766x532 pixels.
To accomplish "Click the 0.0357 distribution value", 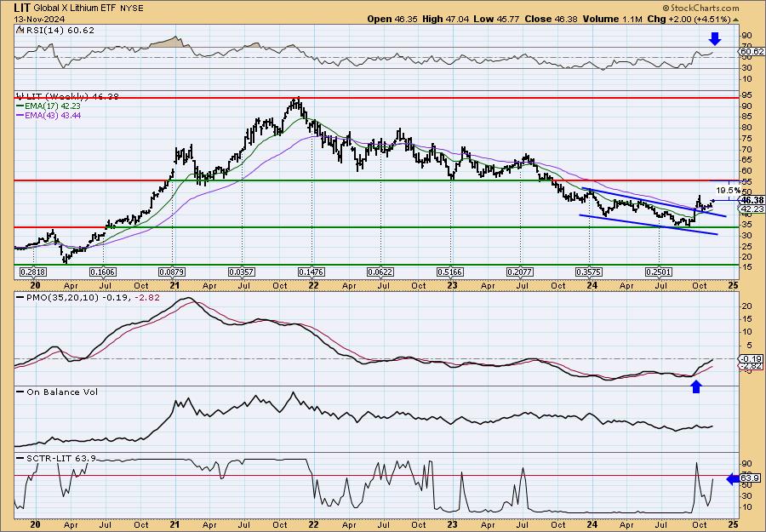I will [242, 272].
